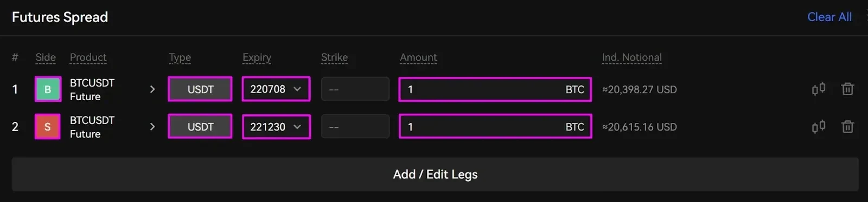868x202 pixels.
Task: Click Clear All link
Action: click(829, 17)
